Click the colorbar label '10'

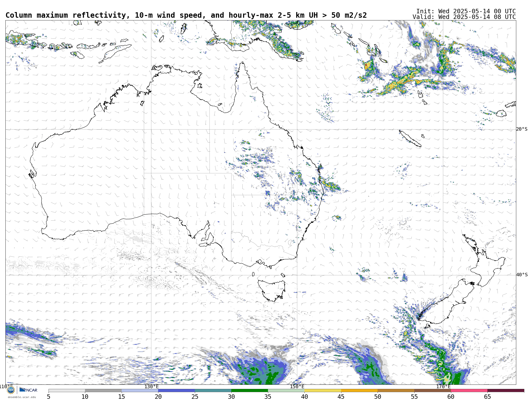(85, 397)
